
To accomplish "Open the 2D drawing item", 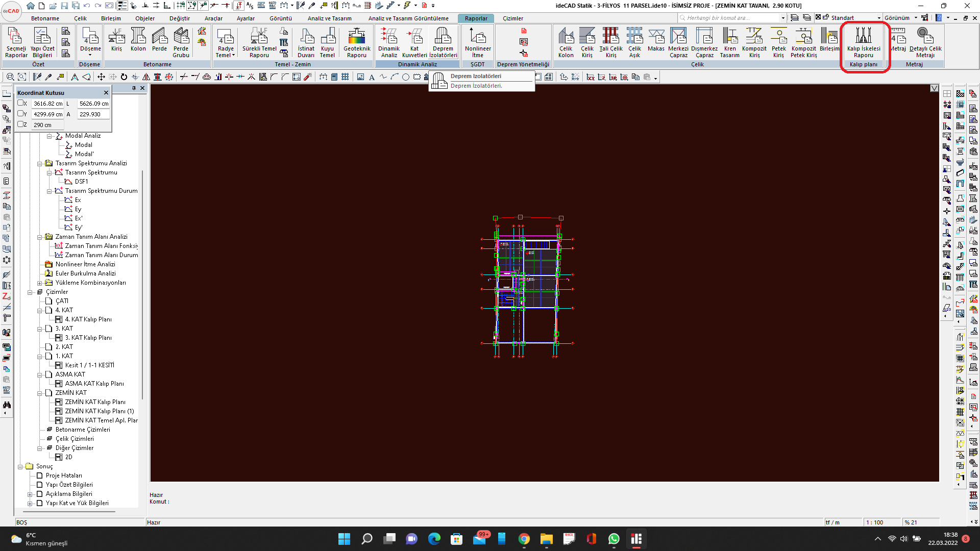I will point(68,457).
